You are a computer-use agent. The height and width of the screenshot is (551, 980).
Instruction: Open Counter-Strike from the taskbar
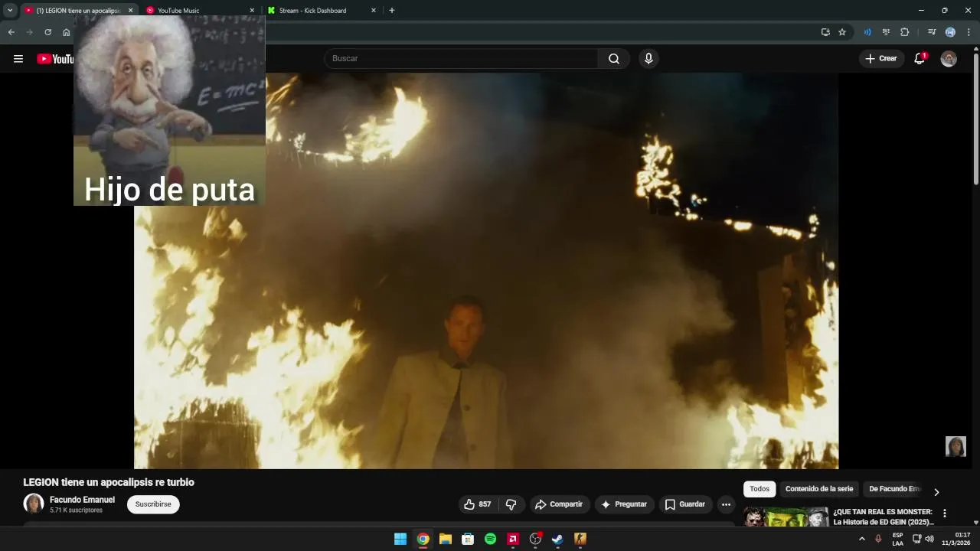point(580,539)
